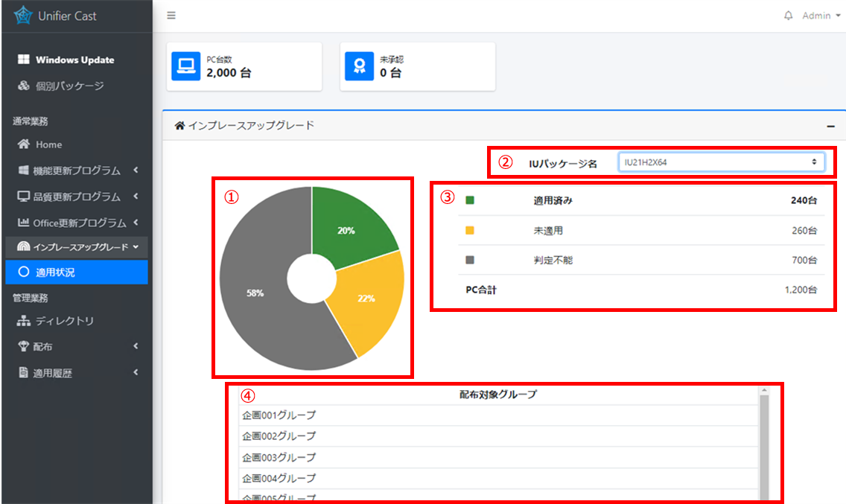
Task: Click the green 適用済み legend swatch
Action: (470, 200)
